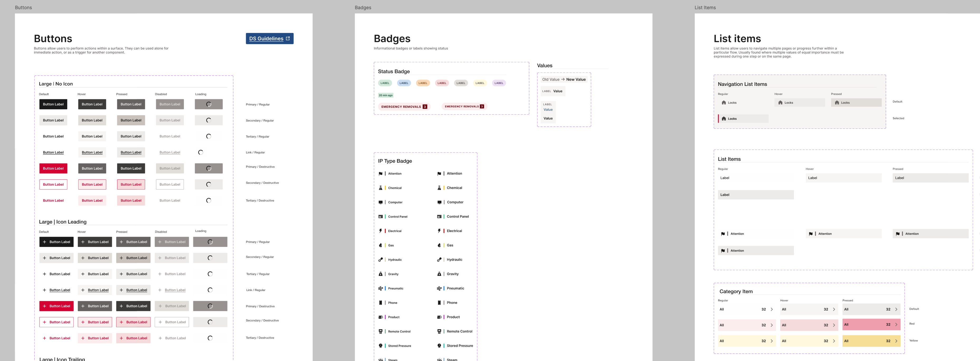Click selected Locks item with red bar
Image resolution: width=980 pixels, height=361 pixels.
pyautogui.click(x=743, y=119)
